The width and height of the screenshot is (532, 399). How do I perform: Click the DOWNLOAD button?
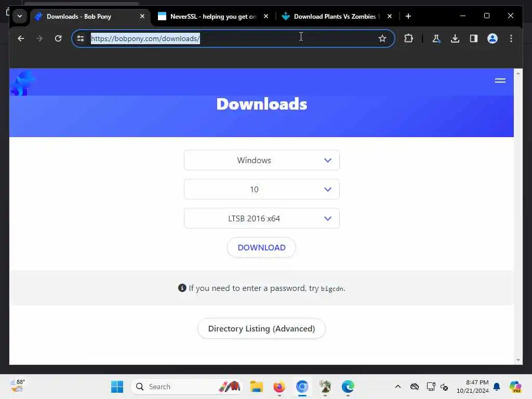click(x=262, y=247)
